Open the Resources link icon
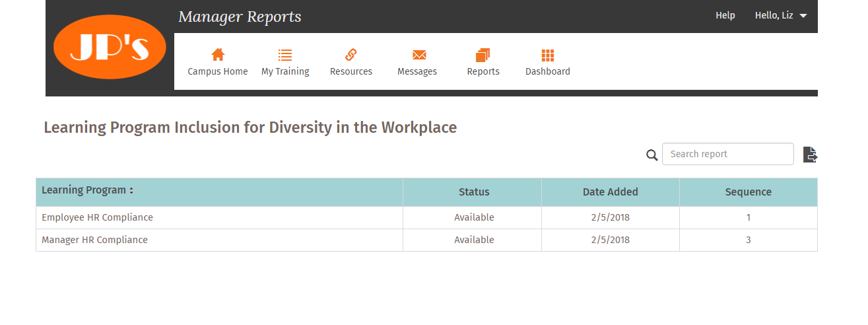Viewport: 868px width, 325px height. (x=351, y=55)
